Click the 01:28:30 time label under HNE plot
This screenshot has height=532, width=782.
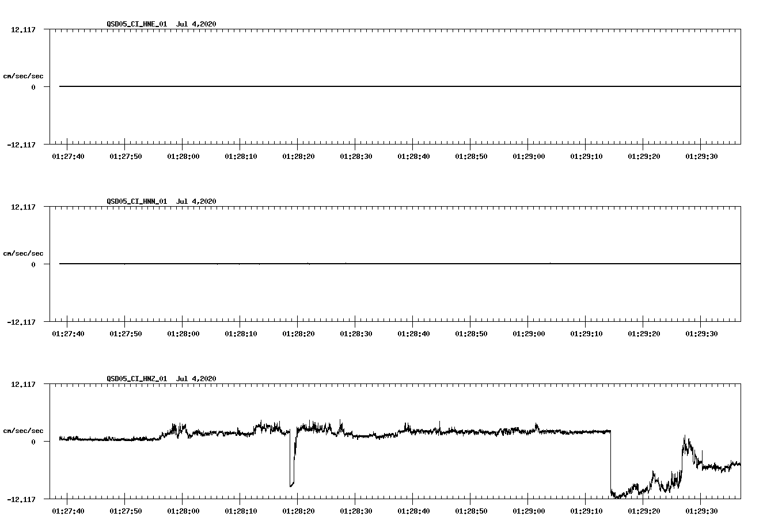click(356, 157)
